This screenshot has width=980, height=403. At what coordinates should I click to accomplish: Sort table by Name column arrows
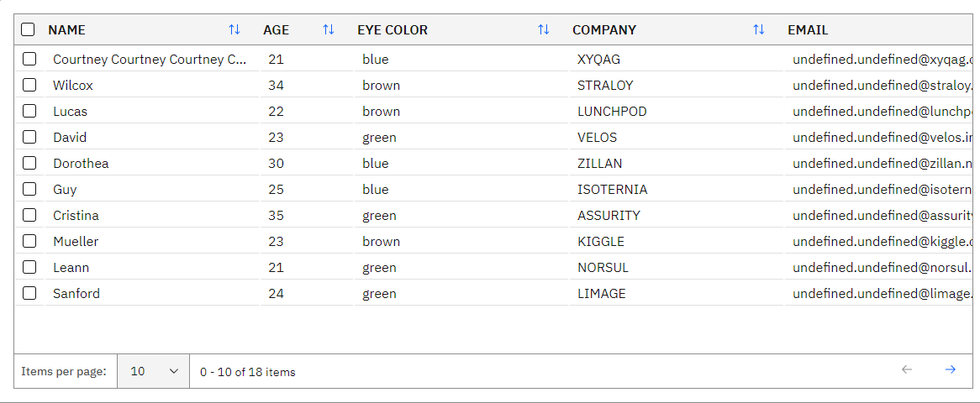pos(234,29)
